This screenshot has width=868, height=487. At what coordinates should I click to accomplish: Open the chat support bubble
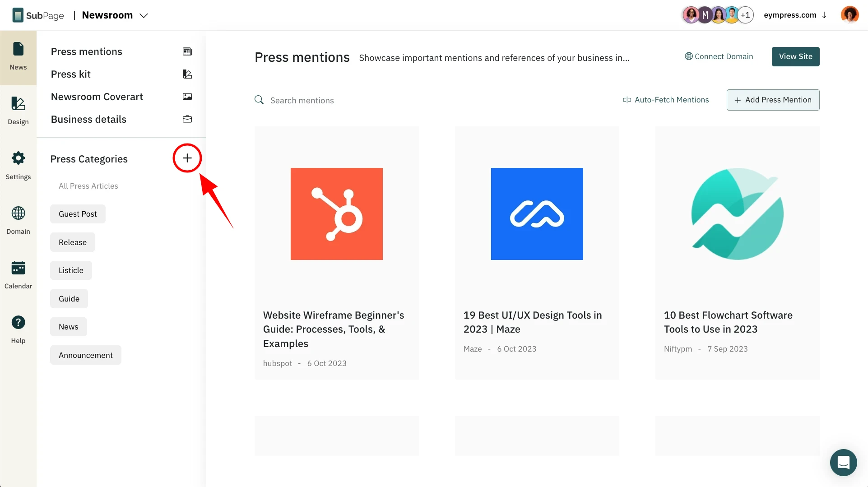(x=843, y=462)
